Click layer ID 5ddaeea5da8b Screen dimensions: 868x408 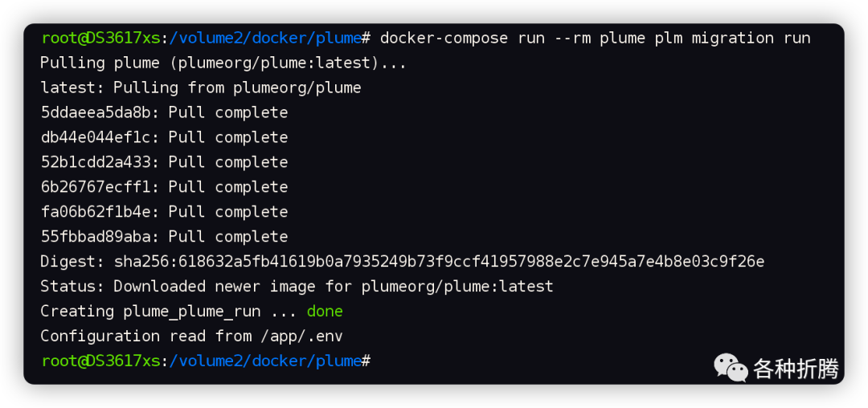pyautogui.click(x=100, y=112)
